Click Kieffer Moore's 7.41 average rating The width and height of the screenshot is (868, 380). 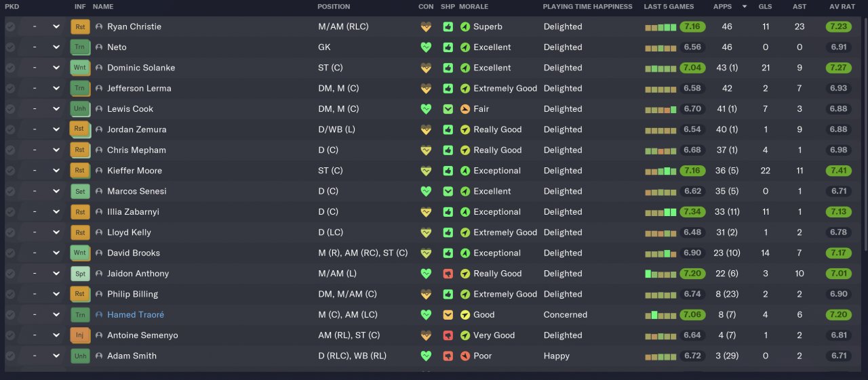[838, 171]
